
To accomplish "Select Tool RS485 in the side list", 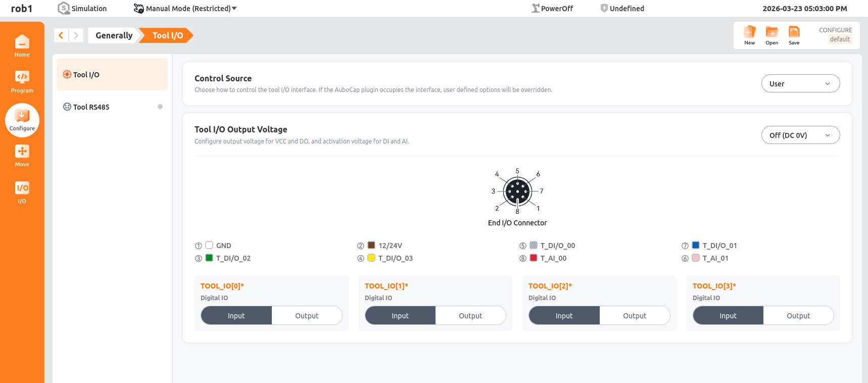I will pos(91,107).
